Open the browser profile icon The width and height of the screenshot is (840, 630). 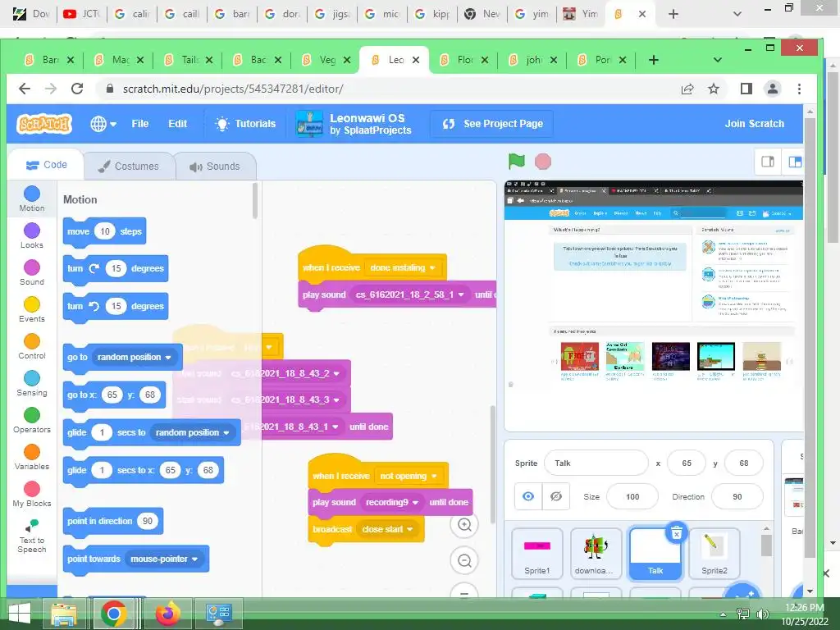pyautogui.click(x=773, y=89)
